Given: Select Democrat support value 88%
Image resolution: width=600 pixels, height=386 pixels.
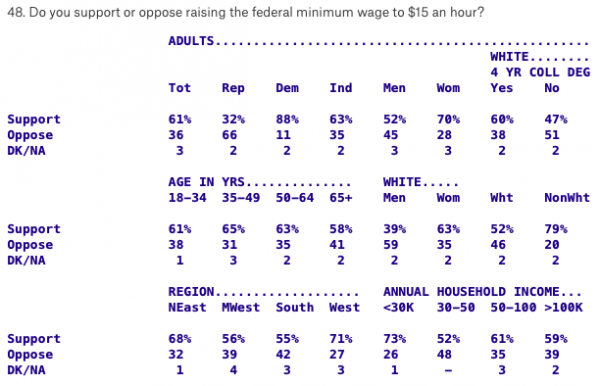Looking at the screenshot, I should [287, 119].
